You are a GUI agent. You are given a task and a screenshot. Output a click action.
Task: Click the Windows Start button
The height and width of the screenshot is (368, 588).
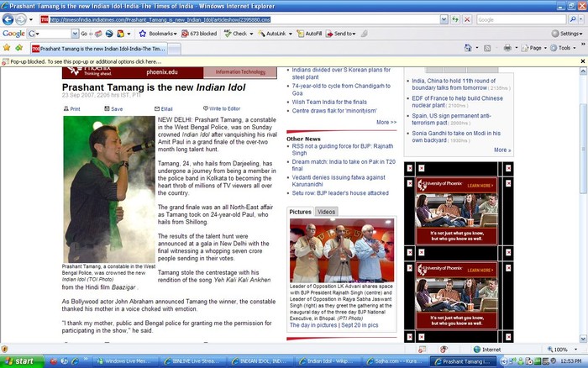[18, 360]
